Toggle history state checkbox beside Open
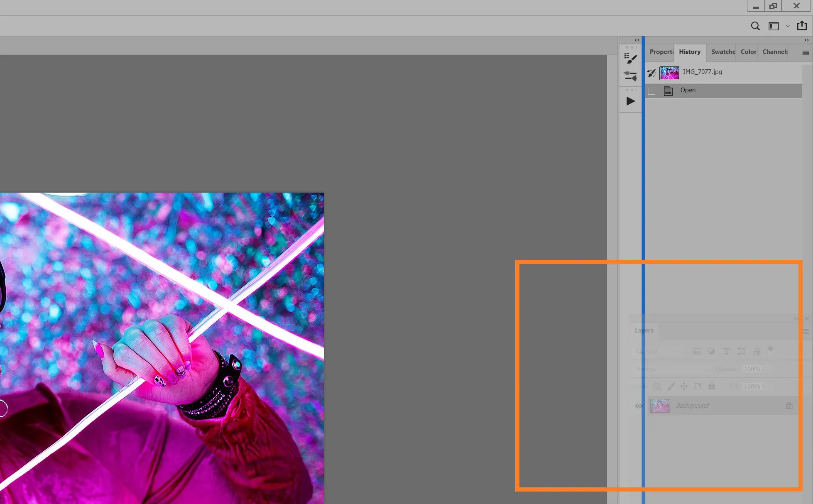The image size is (813, 504). [651, 91]
